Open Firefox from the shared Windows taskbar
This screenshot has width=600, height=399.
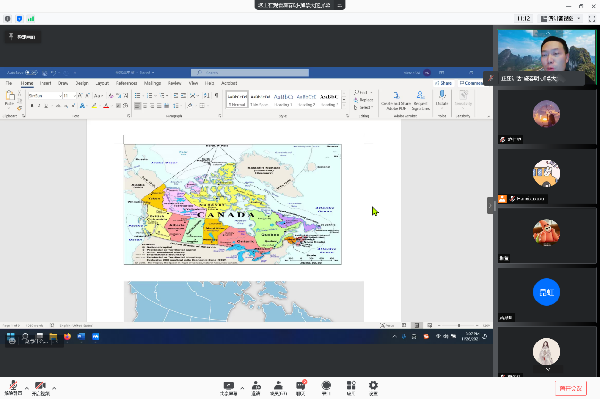click(x=67, y=337)
